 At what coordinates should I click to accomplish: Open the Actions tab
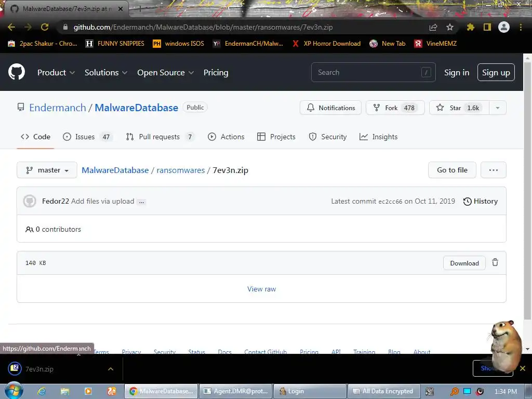[226, 137]
